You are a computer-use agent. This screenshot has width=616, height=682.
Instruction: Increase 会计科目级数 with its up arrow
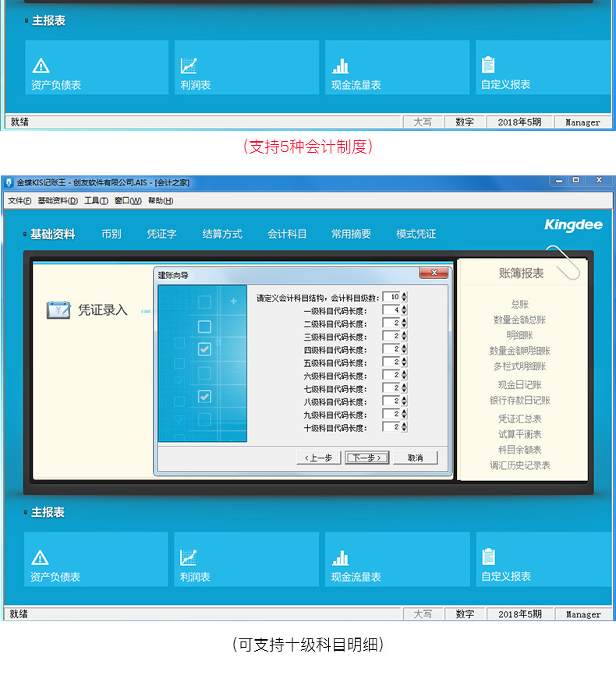point(405,295)
